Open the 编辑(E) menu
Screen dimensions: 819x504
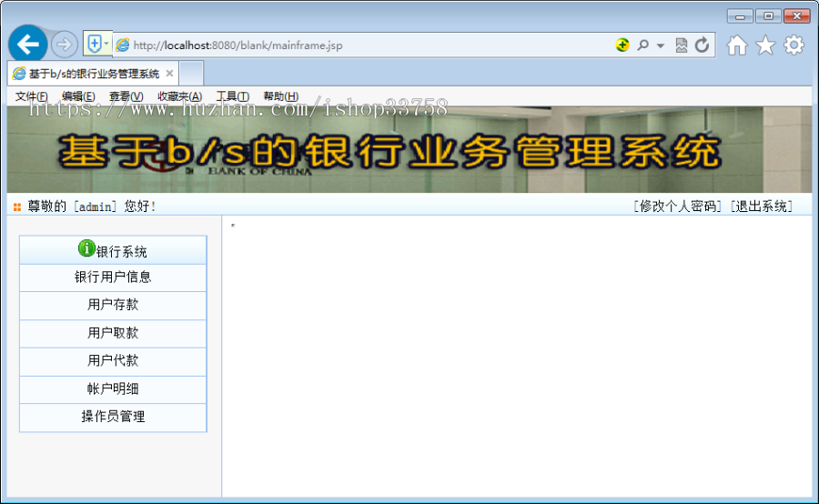click(x=78, y=96)
